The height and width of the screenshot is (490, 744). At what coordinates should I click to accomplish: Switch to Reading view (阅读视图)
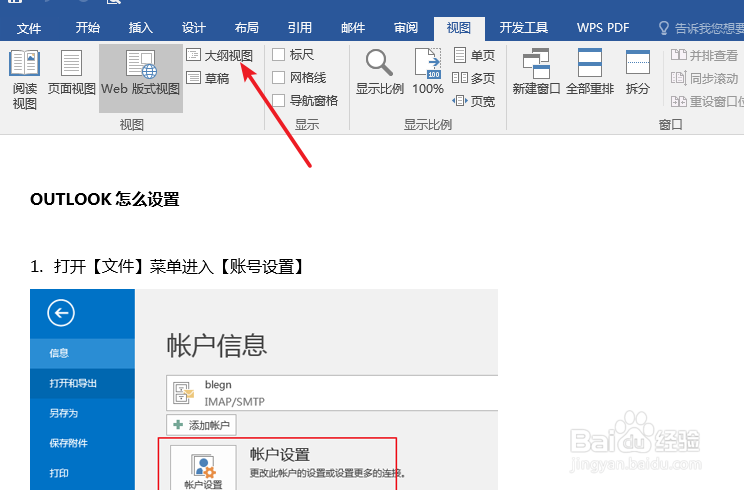click(24, 79)
